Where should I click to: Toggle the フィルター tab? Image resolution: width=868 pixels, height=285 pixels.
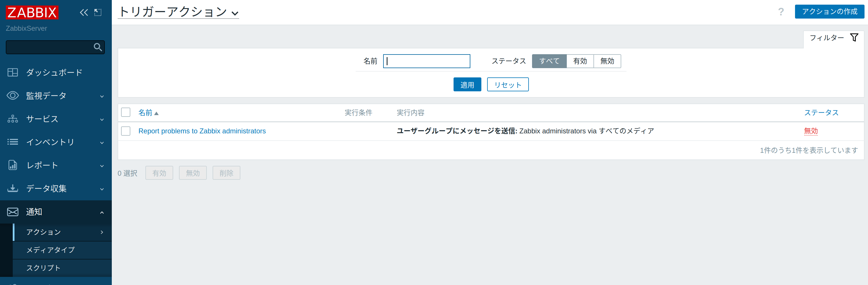[834, 38]
